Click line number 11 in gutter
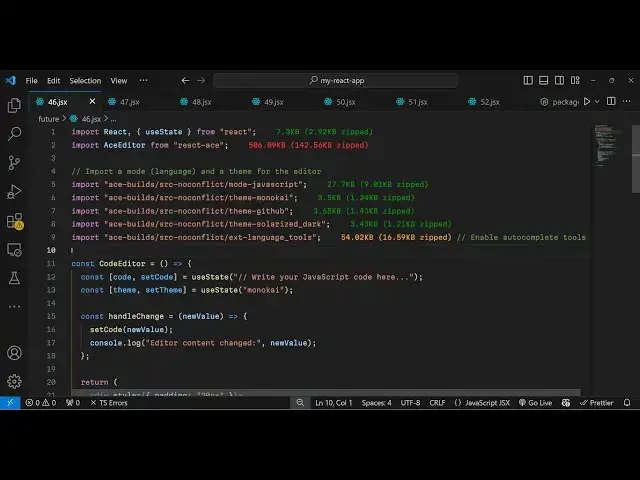The width and height of the screenshot is (640, 480). [x=51, y=264]
